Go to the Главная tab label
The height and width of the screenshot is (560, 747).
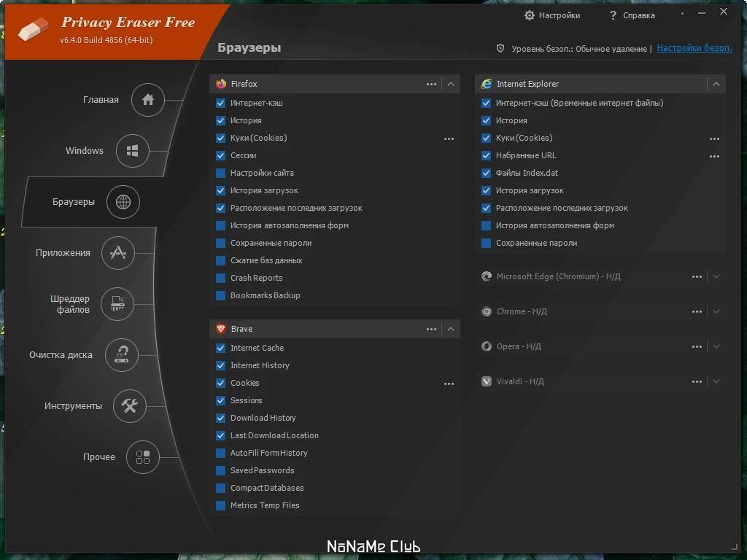(x=101, y=99)
